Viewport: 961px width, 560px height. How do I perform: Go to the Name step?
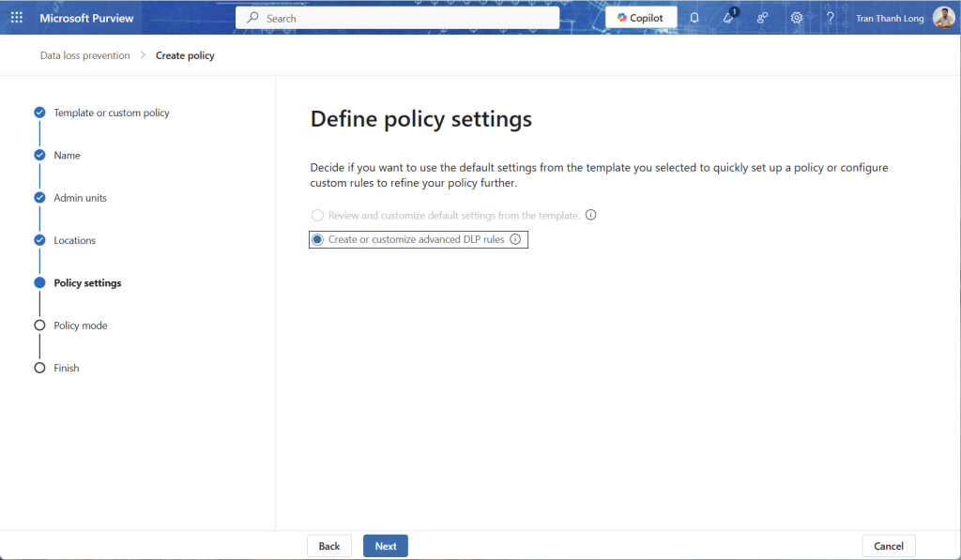pos(67,156)
